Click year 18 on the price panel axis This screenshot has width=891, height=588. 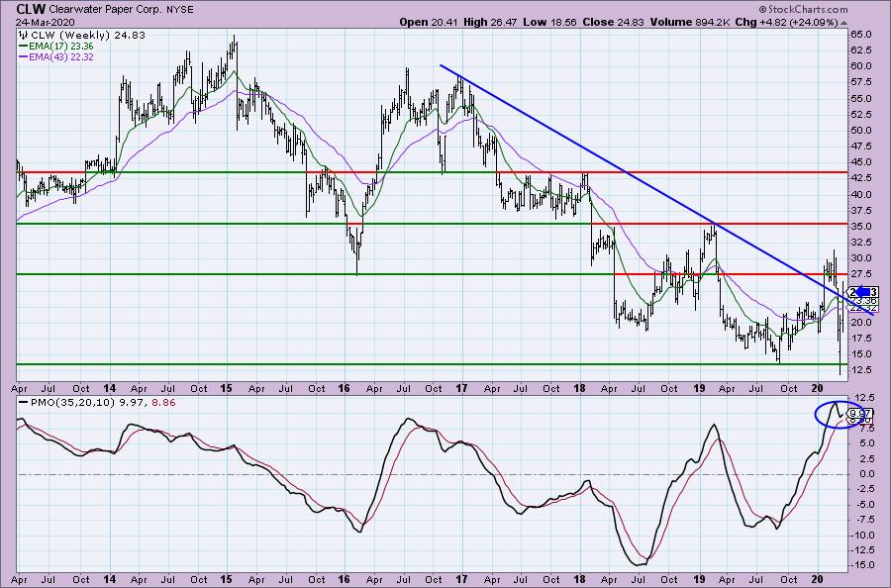pos(579,389)
